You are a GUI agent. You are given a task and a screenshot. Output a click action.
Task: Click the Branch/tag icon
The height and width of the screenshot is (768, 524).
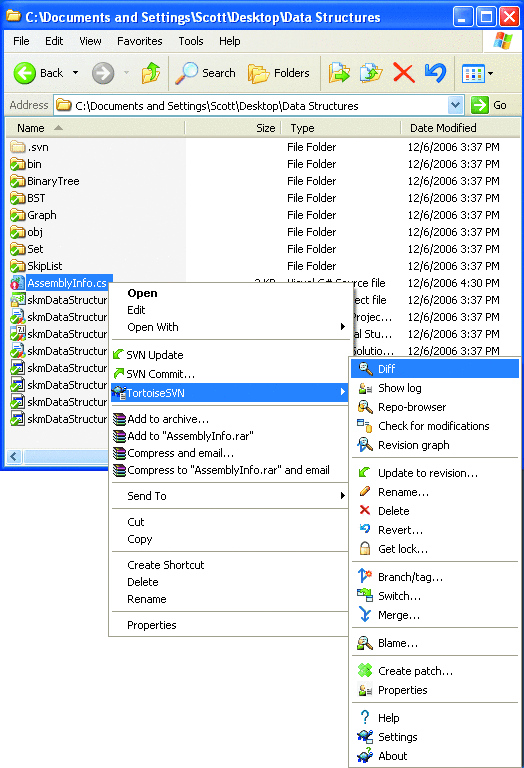(365, 576)
